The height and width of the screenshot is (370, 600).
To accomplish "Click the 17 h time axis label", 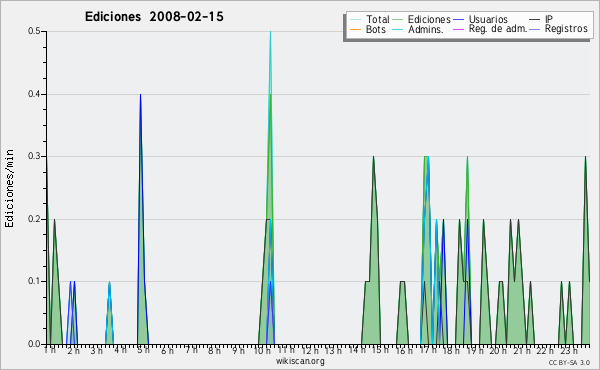I will [x=428, y=350].
